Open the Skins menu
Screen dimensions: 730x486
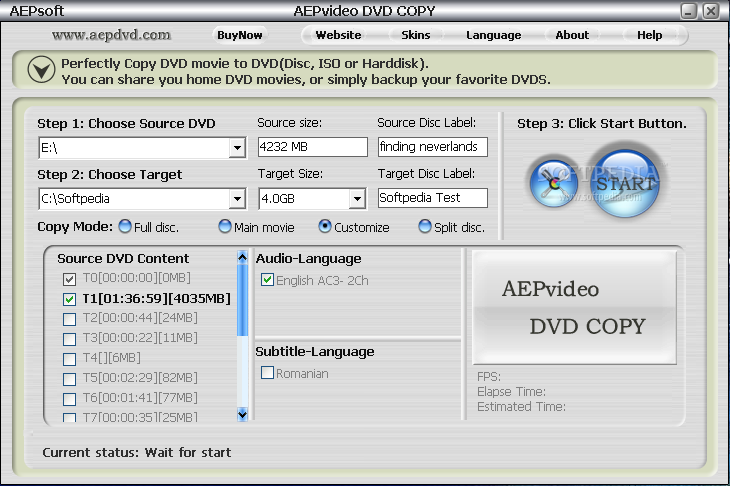click(x=416, y=35)
